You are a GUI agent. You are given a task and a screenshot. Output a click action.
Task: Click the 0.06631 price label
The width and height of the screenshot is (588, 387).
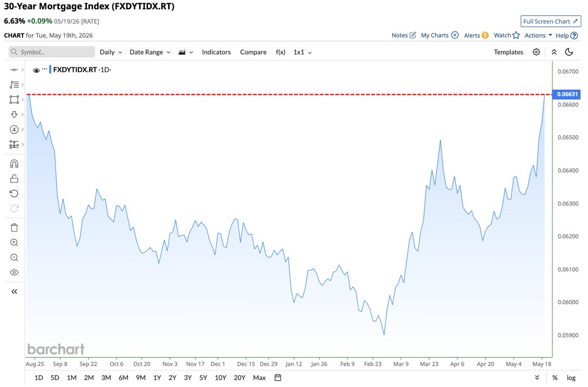point(565,94)
